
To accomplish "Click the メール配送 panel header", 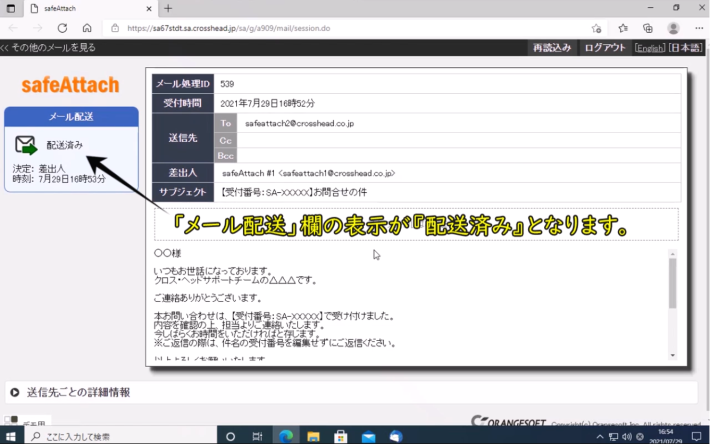I will [x=72, y=117].
